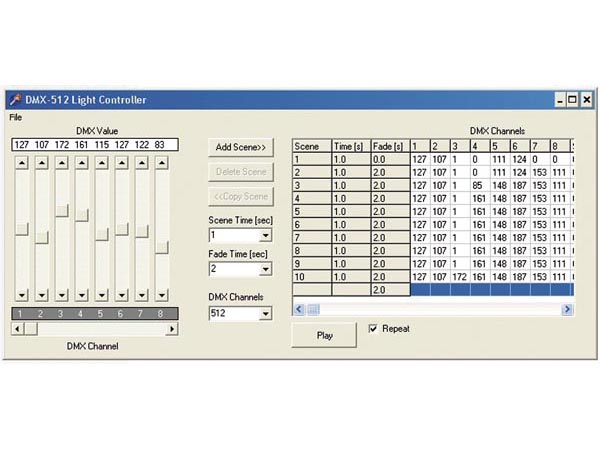This screenshot has height=450, width=600.
Task: Expand the Fade Time dropdown
Action: 265,269
